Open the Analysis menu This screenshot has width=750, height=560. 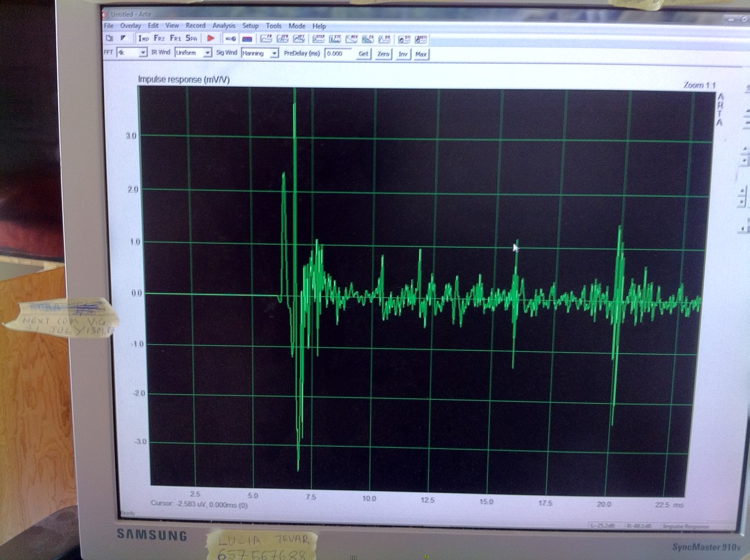click(x=223, y=25)
